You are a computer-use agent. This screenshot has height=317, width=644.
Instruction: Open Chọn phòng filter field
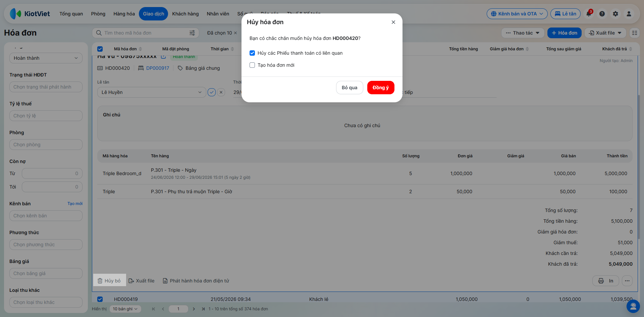pos(46,145)
